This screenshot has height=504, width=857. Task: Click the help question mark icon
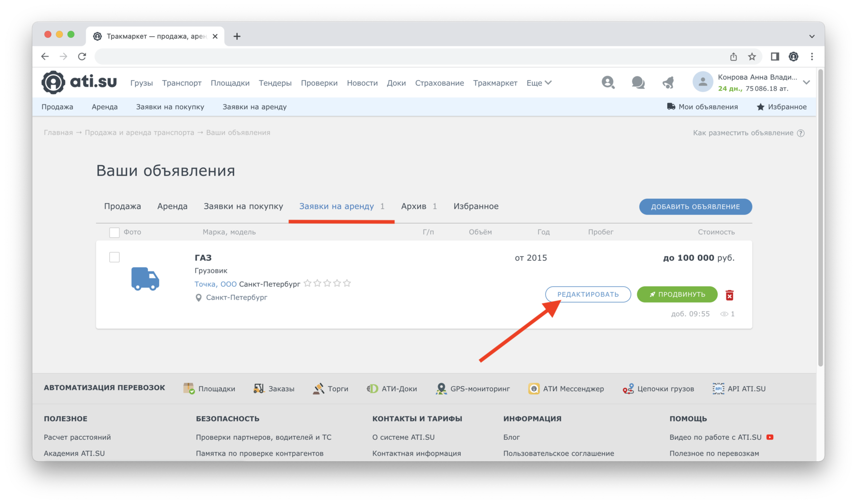coord(801,133)
